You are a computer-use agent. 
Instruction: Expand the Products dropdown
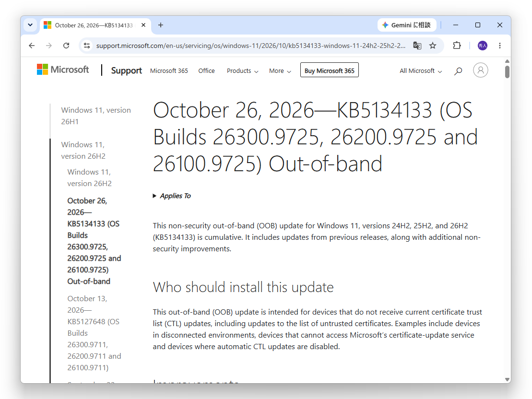(243, 70)
